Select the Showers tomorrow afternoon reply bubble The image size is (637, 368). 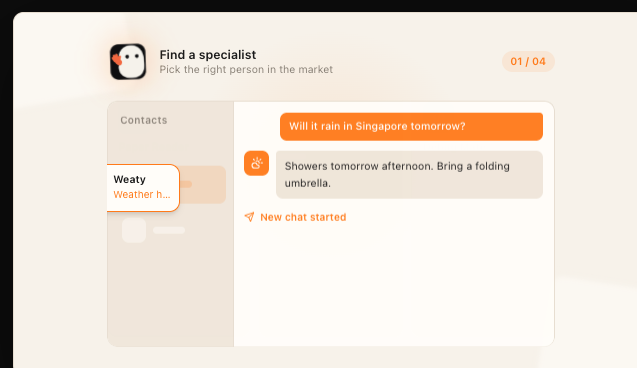[409, 175]
